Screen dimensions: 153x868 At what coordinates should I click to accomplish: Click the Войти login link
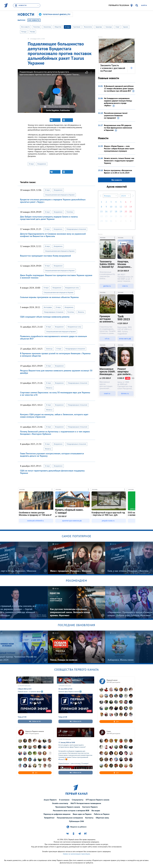(x=144, y=5)
